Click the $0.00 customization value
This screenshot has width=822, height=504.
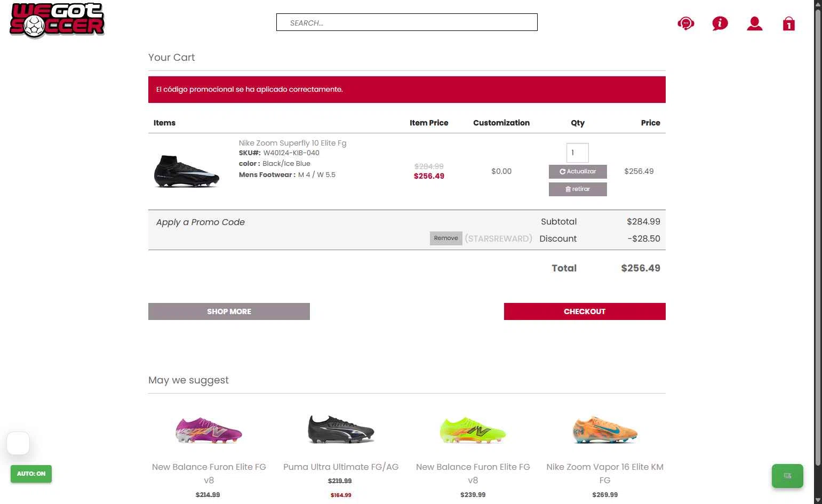pyautogui.click(x=501, y=171)
